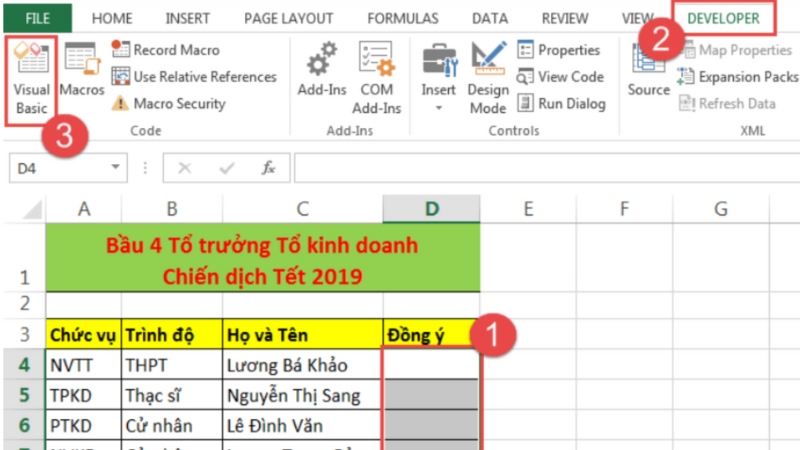This screenshot has height=450, width=800.
Task: Click the Select All corner triangle
Action: pyautogui.click(x=32, y=209)
